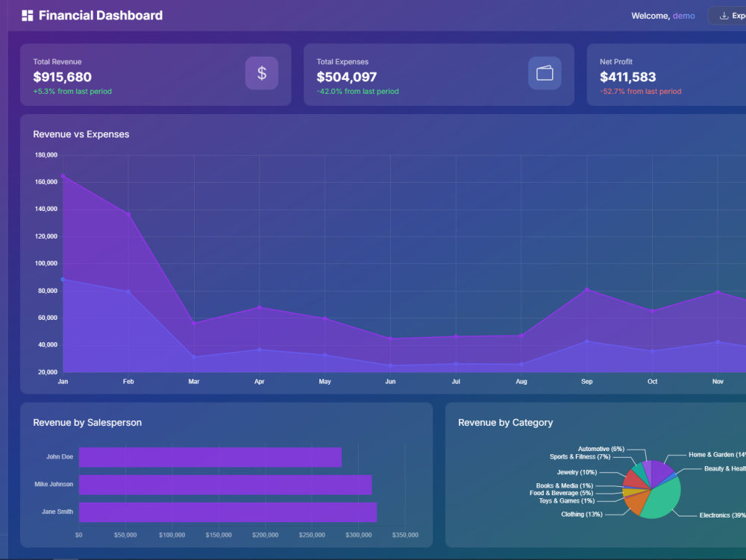Click the Jewelry (10%) label

click(577, 472)
